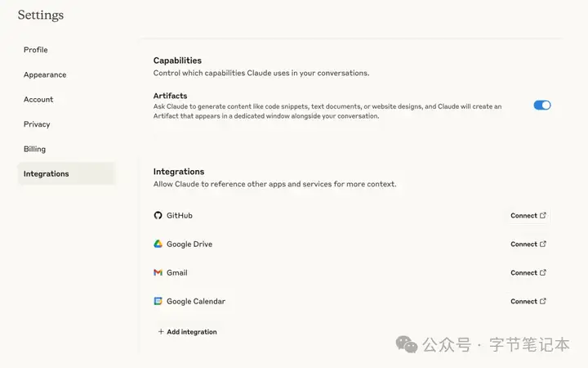This screenshot has height=368, width=588.
Task: Select the Integrations sidebar item
Action: coord(66,173)
